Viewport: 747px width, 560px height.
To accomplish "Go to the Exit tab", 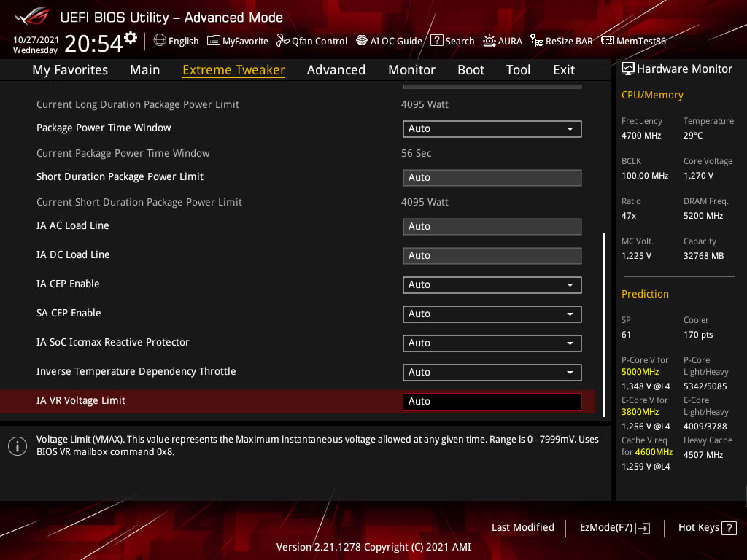I will [x=564, y=70].
